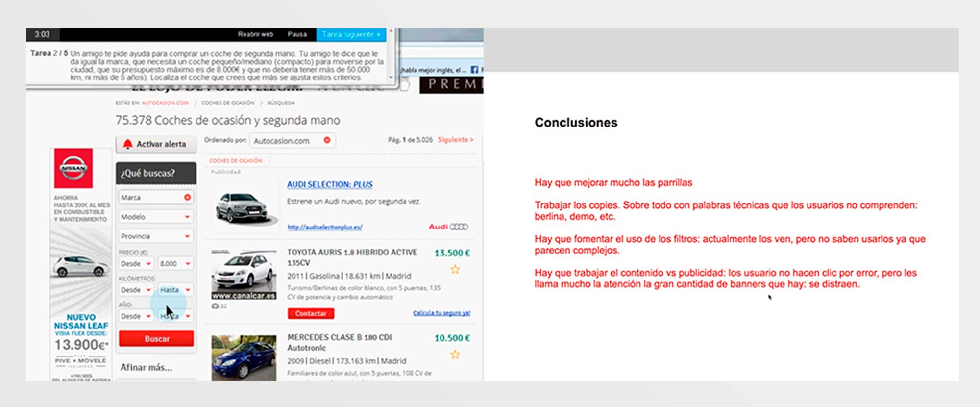This screenshot has width=980, height=407.
Task: Click the 10.500 € price text
Action: pos(452,338)
